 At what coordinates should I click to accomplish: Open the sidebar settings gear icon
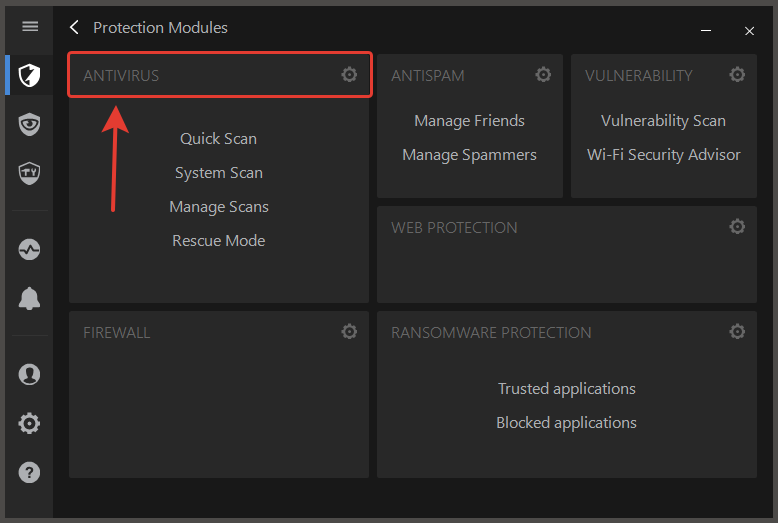point(29,423)
